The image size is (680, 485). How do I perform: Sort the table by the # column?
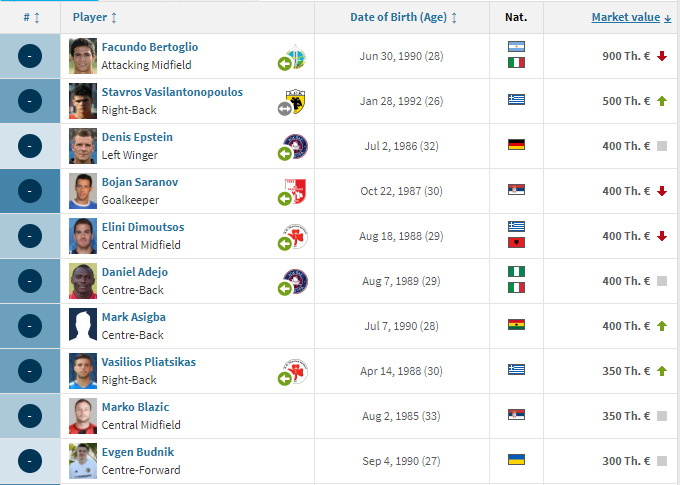[x=31, y=17]
